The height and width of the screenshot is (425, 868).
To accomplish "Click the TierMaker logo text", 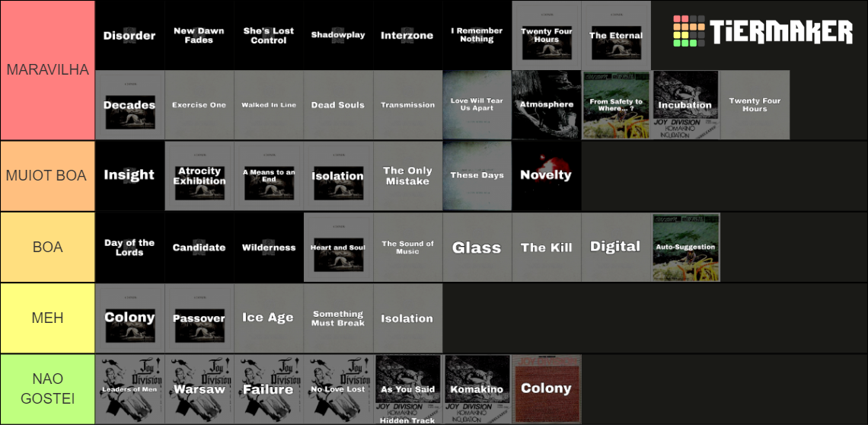I will pos(781,32).
